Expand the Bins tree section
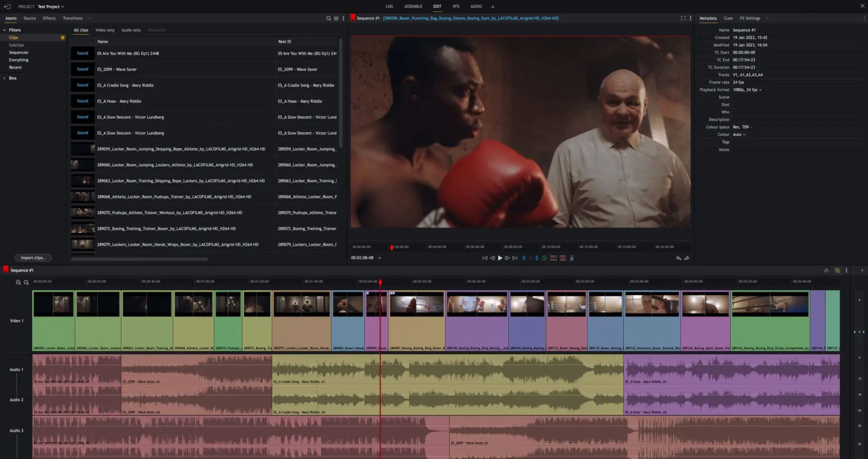Image resolution: width=868 pixels, height=459 pixels. [x=5, y=78]
